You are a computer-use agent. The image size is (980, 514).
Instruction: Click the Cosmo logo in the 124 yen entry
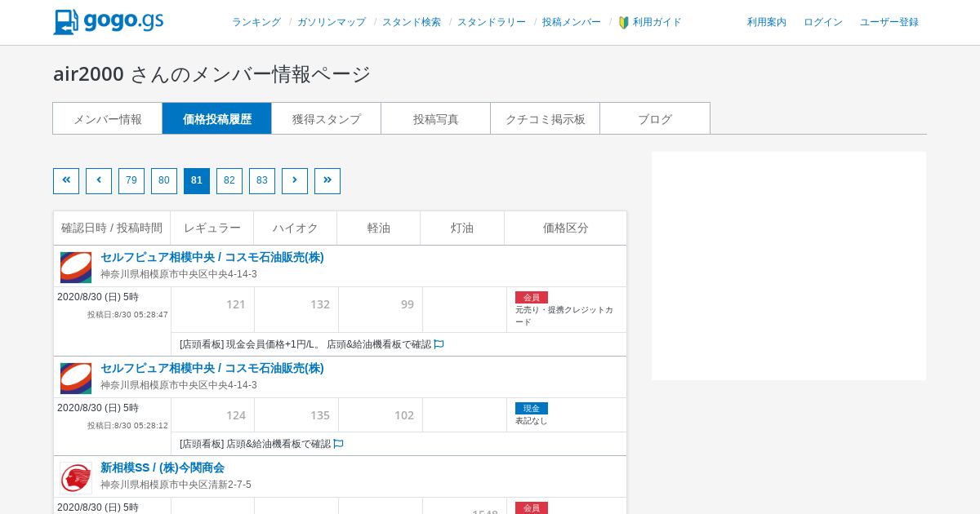pyautogui.click(x=76, y=379)
